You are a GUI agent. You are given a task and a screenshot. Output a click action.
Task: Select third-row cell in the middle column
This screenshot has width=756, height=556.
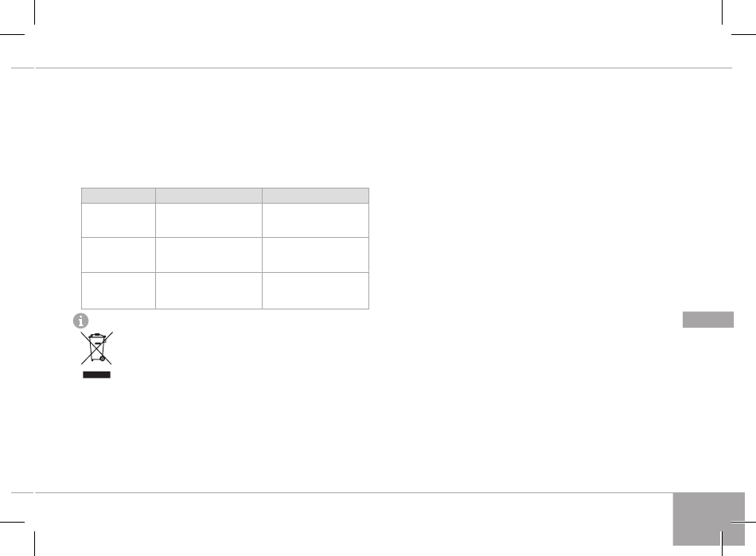[208, 290]
